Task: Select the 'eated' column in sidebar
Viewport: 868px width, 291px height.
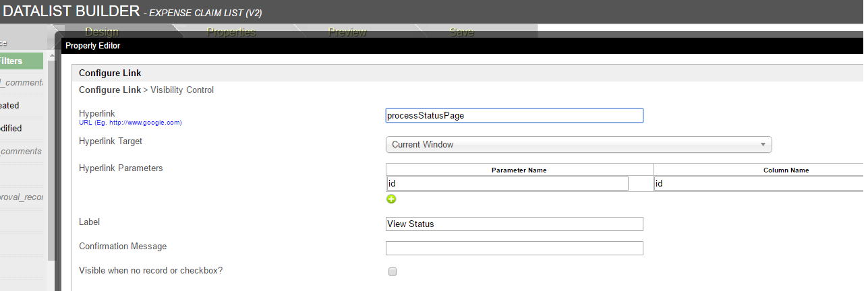Action: pyautogui.click(x=21, y=106)
